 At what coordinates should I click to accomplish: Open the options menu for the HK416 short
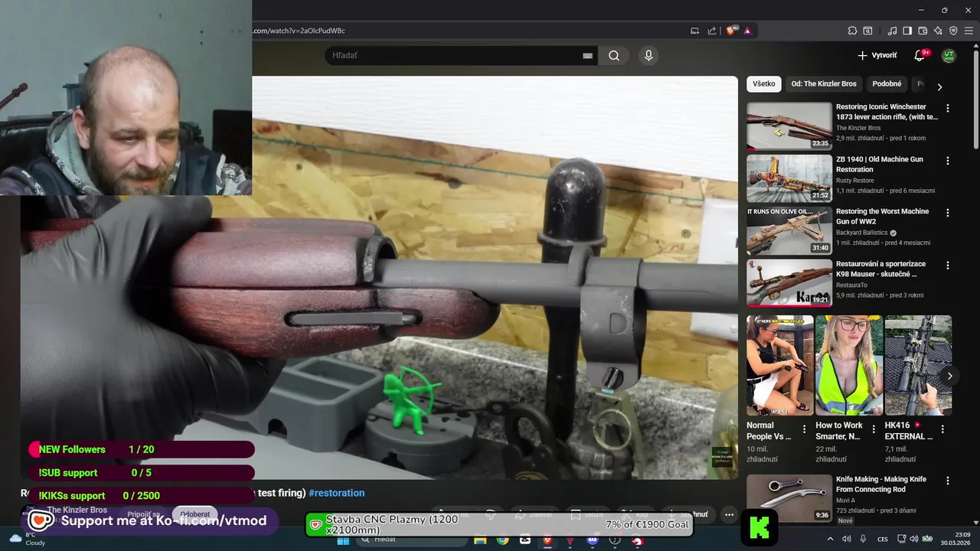[x=942, y=429]
